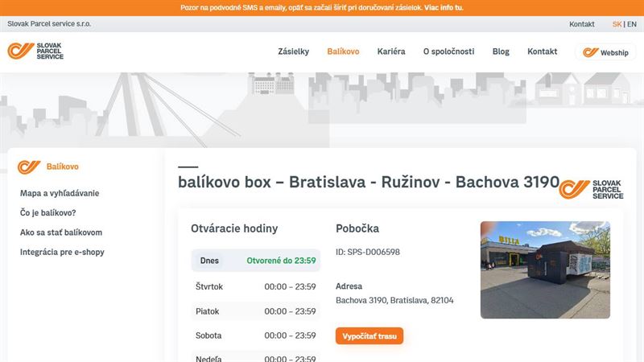Click the 'Otvorené do 23:59' status text
This screenshot has height=362, width=644.
point(281,261)
